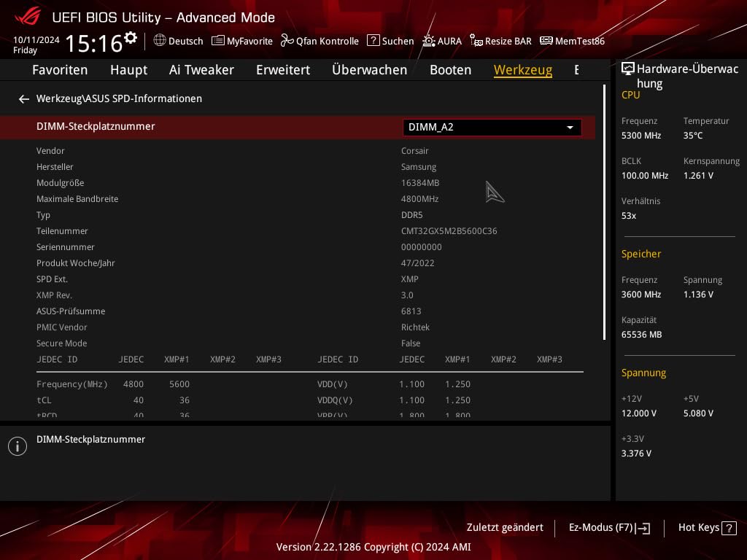This screenshot has width=747, height=560.
Task: Click the vertical scrollbar of SPD list
Action: pyautogui.click(x=604, y=212)
